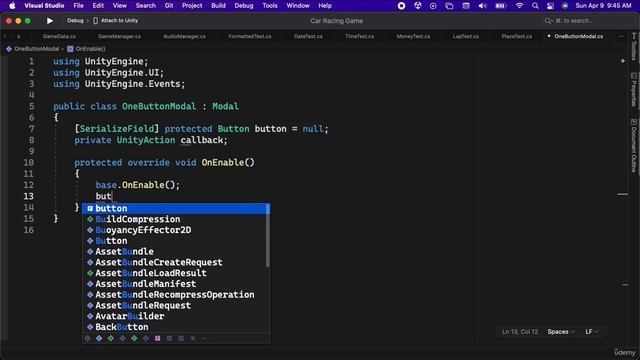Show more tabs via overflow ellipsis
The image size is (640, 360).
click(621, 36)
